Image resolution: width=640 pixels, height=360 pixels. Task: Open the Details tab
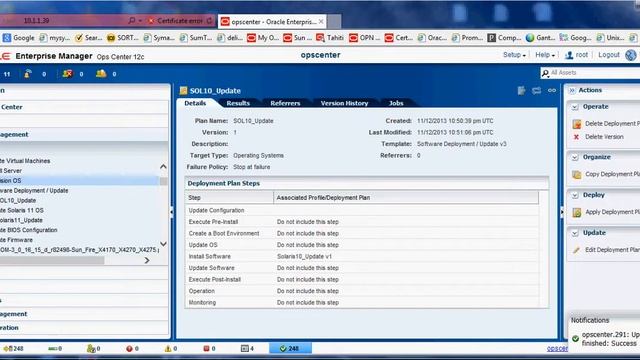point(195,103)
